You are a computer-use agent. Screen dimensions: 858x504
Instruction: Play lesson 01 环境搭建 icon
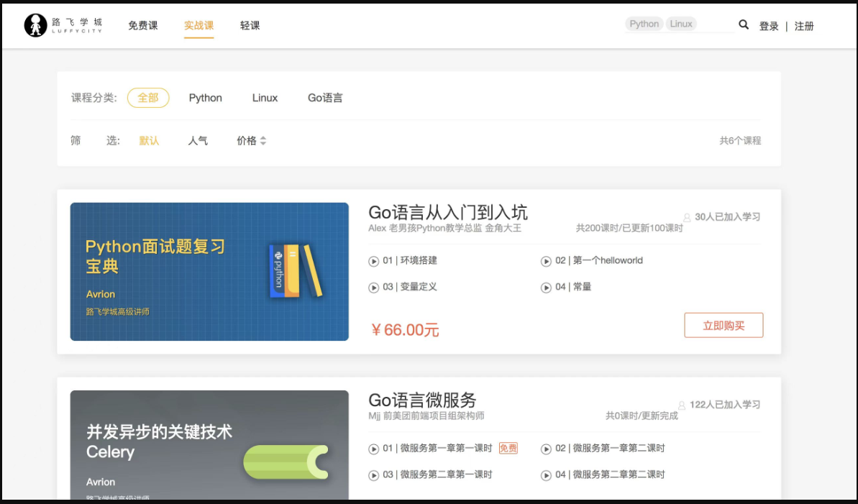click(x=374, y=262)
